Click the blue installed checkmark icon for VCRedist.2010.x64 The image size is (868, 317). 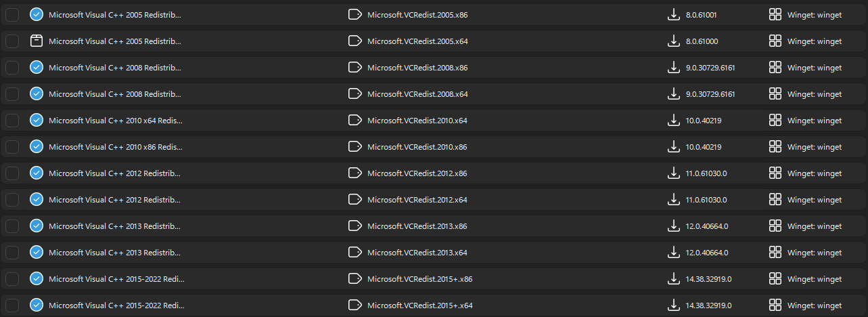click(37, 121)
